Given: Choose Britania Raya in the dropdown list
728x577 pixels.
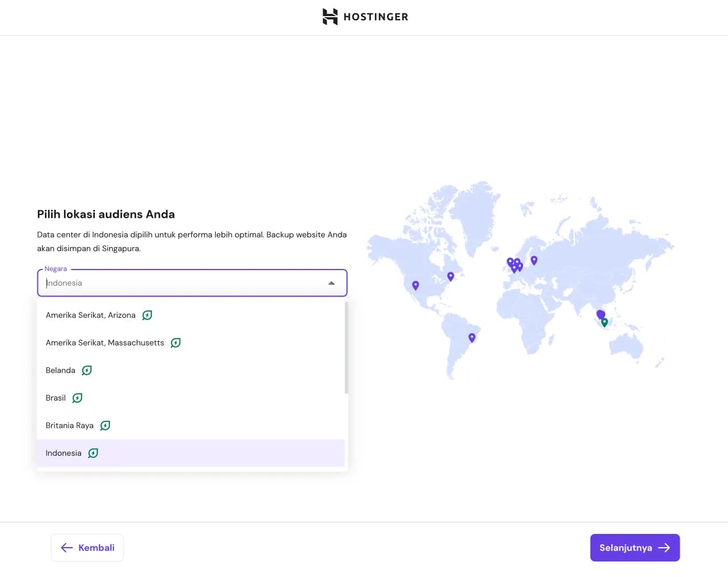Looking at the screenshot, I should (70, 426).
